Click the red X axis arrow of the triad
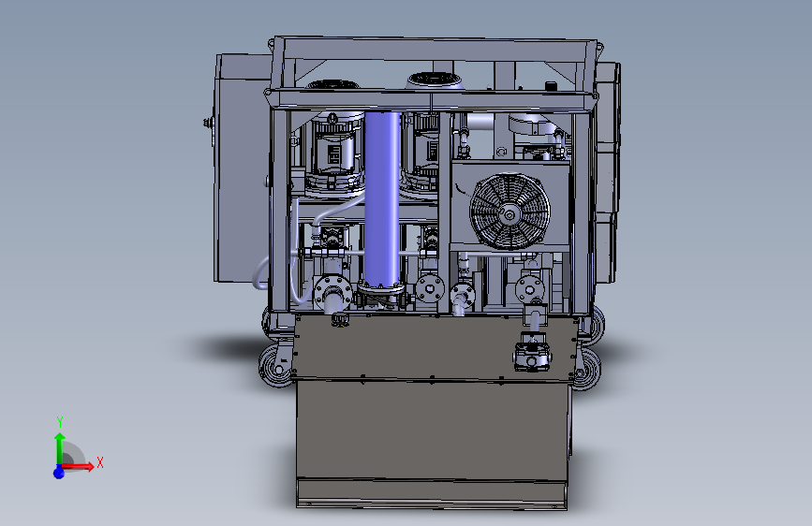 tap(80, 466)
